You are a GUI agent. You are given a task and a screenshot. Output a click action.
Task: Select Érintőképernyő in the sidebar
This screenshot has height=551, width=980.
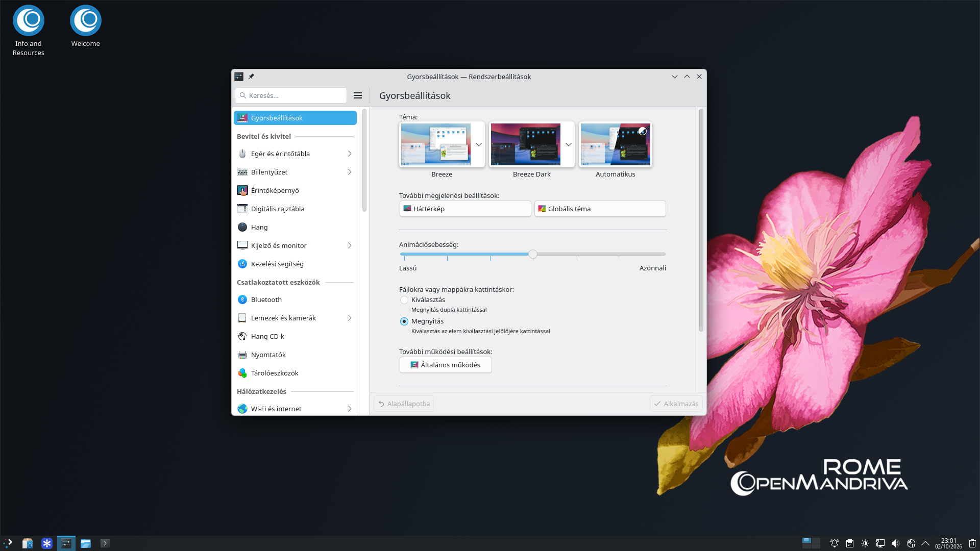(295, 190)
